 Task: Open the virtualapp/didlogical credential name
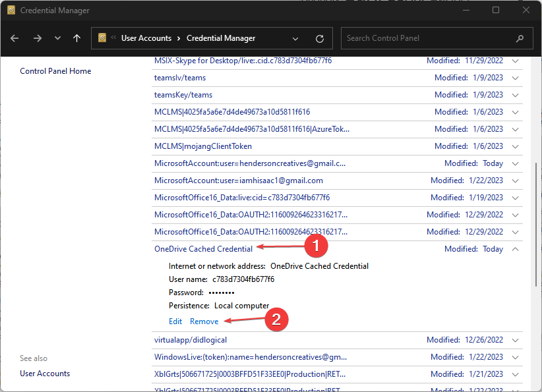coord(191,340)
